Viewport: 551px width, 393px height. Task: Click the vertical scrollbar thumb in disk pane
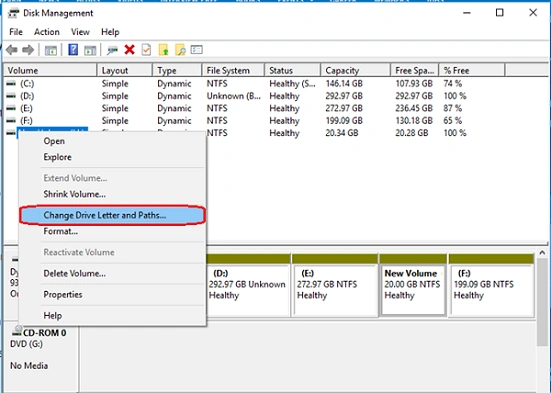click(542, 302)
